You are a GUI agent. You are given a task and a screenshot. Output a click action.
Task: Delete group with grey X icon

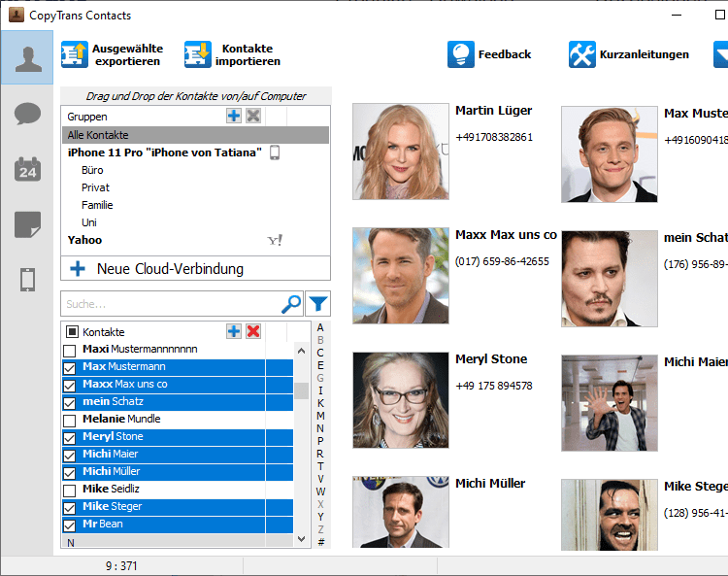pos(253,116)
